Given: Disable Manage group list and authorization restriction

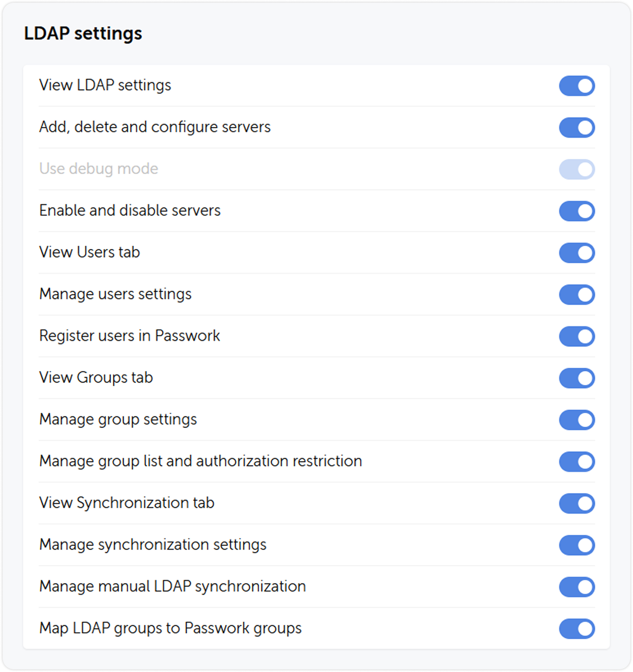Looking at the screenshot, I should pos(577,462).
